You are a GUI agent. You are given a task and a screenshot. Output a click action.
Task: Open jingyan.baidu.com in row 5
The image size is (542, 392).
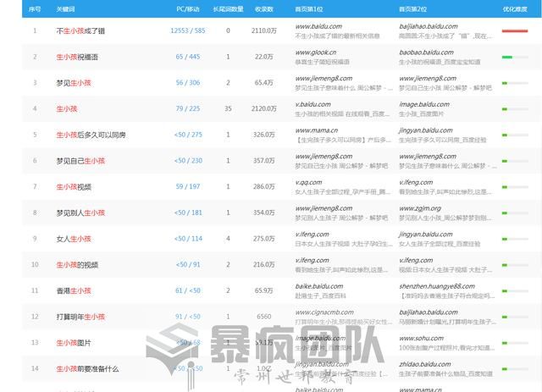[x=425, y=130]
